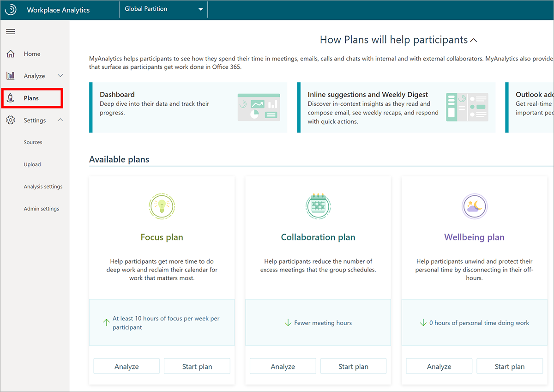Collapse the Settings menu chevron
This screenshot has width=554, height=392.
click(x=60, y=120)
